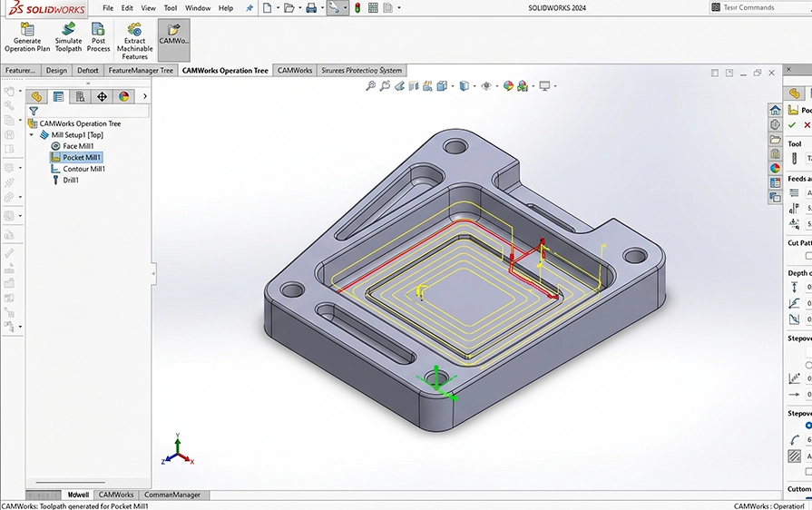The height and width of the screenshot is (510, 812).
Task: Cancel operation with red X
Action: (807, 125)
